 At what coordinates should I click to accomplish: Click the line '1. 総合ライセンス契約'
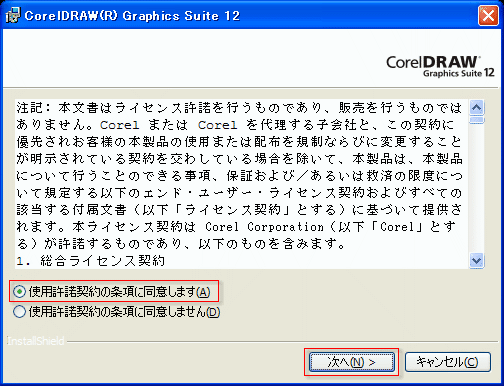[x=91, y=261]
